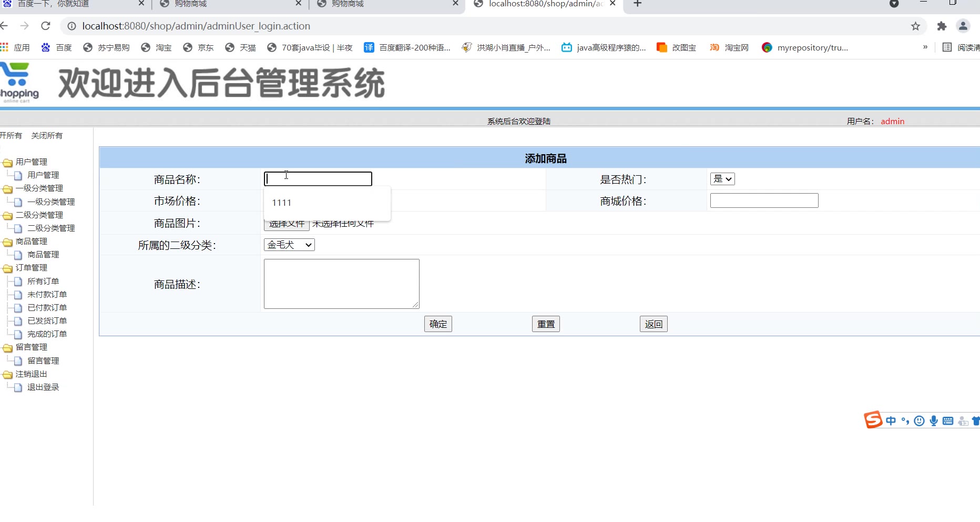
Task: Collapse the 二级分类管理 folder
Action: click(7, 215)
